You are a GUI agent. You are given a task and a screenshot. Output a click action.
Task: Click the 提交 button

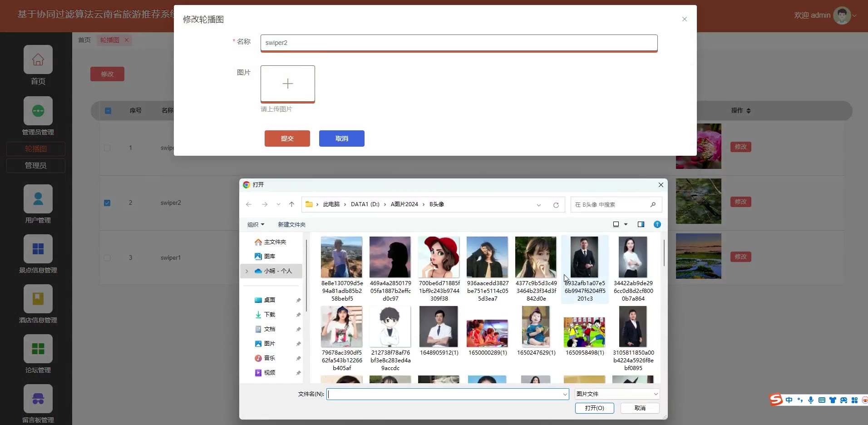point(287,138)
